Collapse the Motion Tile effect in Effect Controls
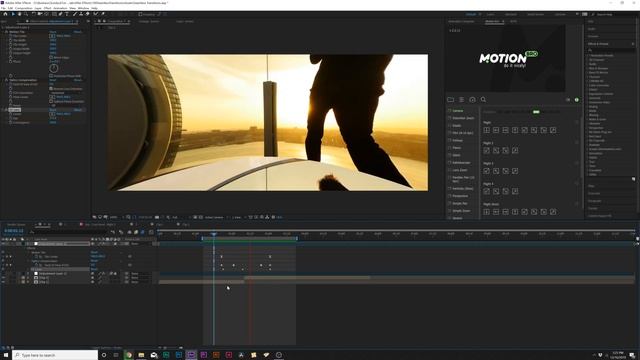Viewport: 640px width, 360px height. [x=3, y=31]
